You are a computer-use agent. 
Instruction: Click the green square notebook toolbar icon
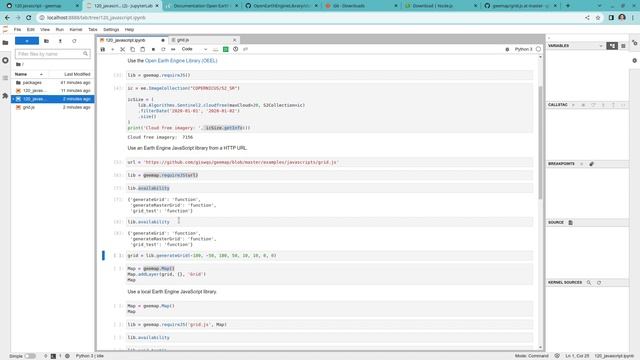[225, 49]
